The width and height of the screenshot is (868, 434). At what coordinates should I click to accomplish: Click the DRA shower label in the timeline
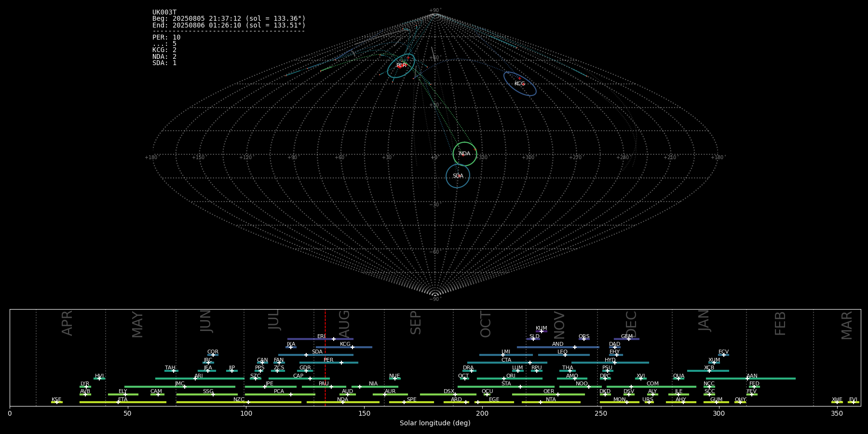468,368
